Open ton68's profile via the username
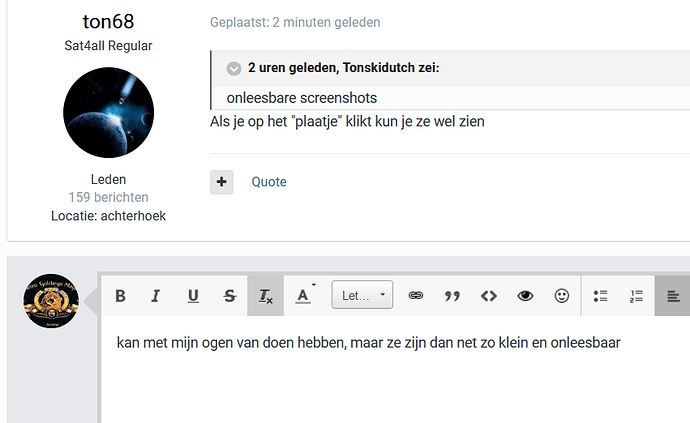Viewport: 690px width, 423px height. tap(108, 22)
